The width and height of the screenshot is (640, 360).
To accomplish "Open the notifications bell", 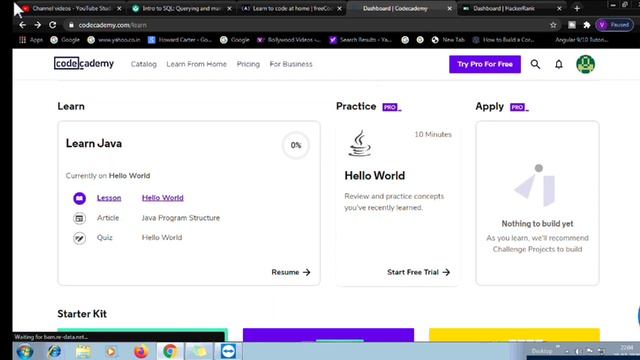I will click(559, 64).
